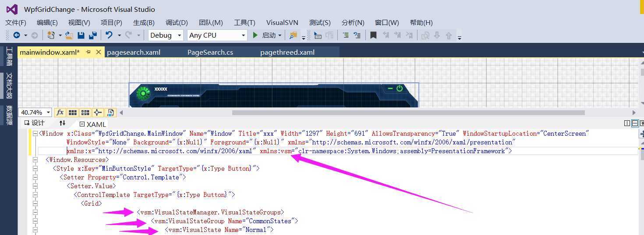Collapse the Setter.Value outline node

(x=35, y=186)
